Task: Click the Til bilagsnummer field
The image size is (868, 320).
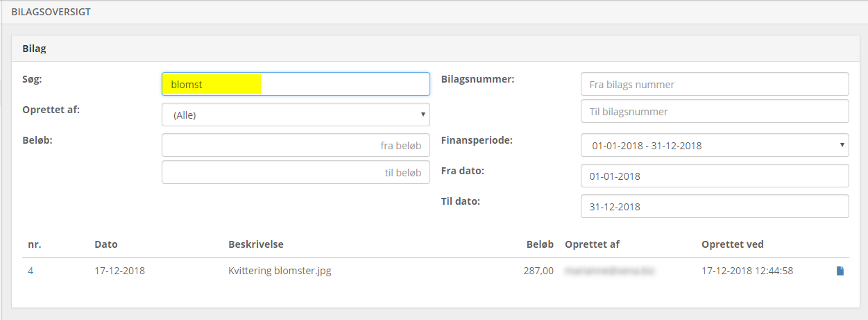Action: [x=715, y=111]
